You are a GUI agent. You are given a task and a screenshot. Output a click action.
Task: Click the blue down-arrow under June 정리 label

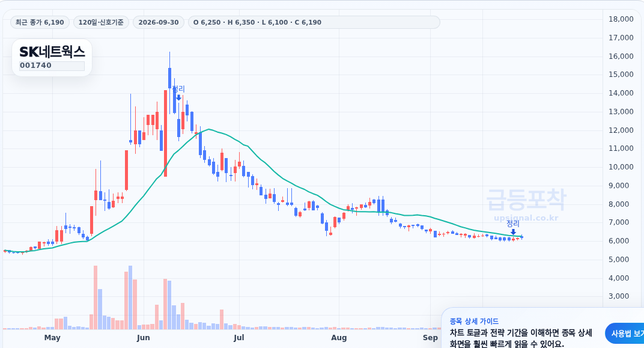click(x=178, y=97)
